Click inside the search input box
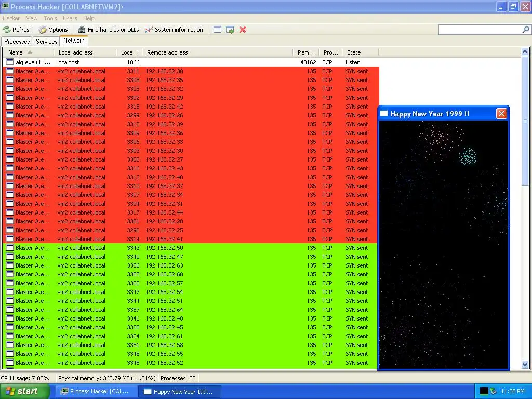This screenshot has width=532, height=399. coord(480,30)
